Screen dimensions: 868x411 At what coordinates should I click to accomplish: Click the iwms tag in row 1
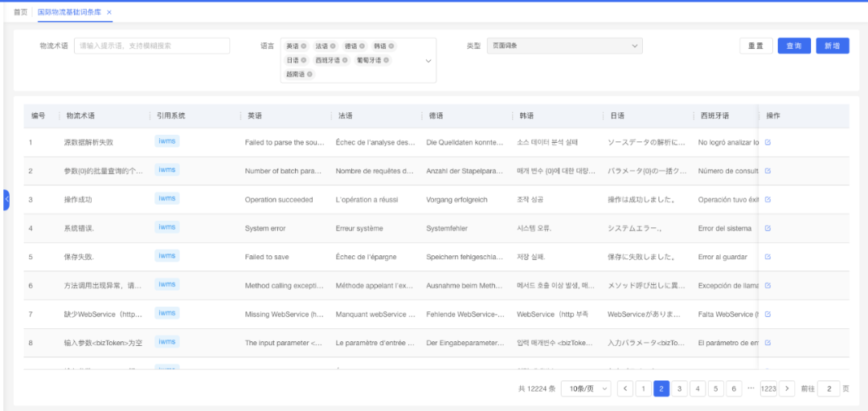(166, 141)
